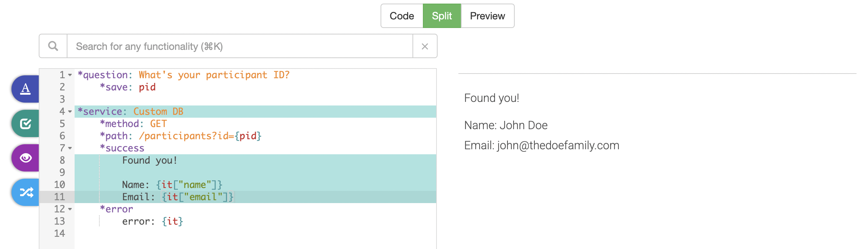Click the 'Name: {it["name"]}' code line
Viewport: 868px width, 249px height.
172,185
